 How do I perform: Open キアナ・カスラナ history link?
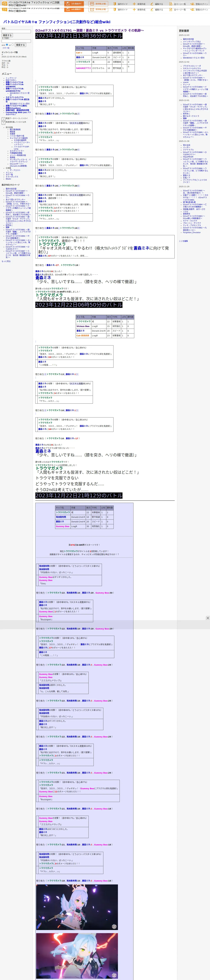tap(190, 221)
